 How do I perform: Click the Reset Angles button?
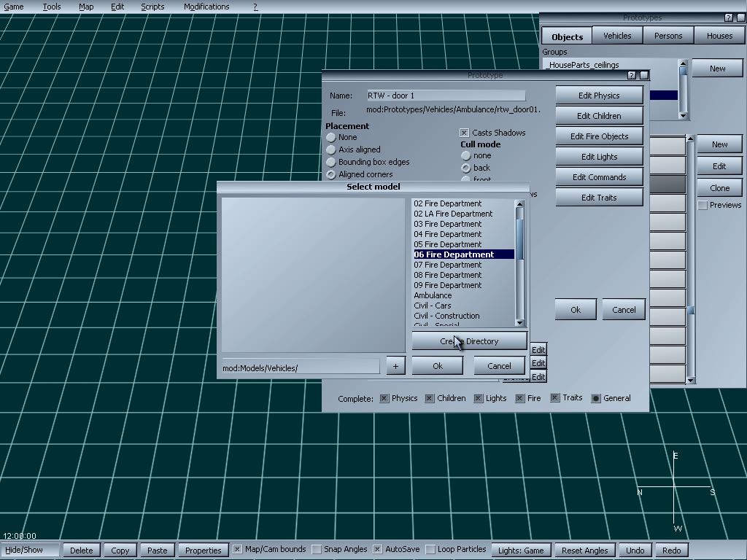click(x=584, y=550)
